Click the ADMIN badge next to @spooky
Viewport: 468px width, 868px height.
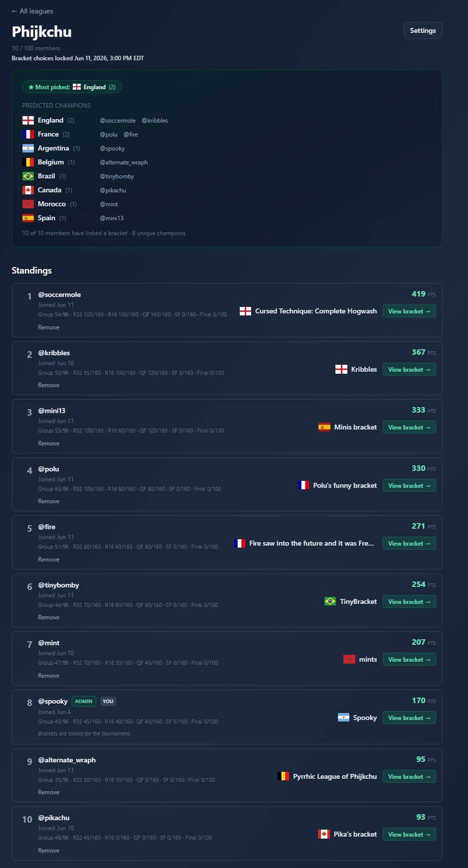(84, 701)
